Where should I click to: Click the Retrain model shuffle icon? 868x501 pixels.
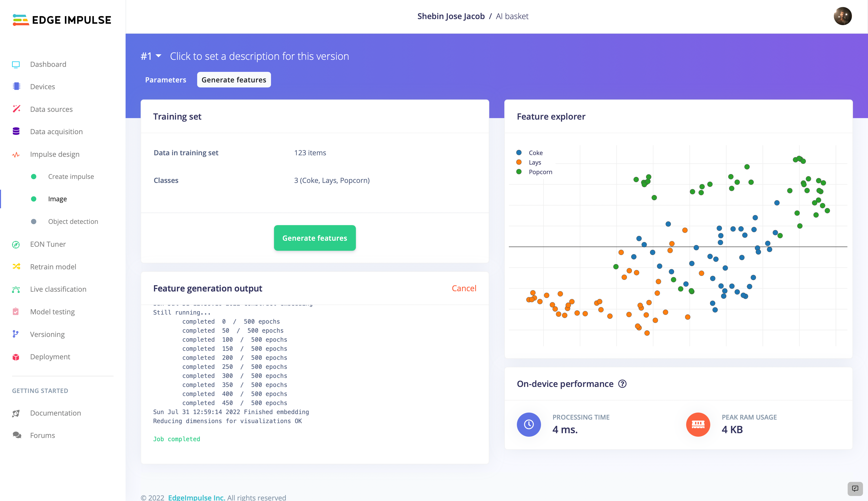tap(16, 267)
